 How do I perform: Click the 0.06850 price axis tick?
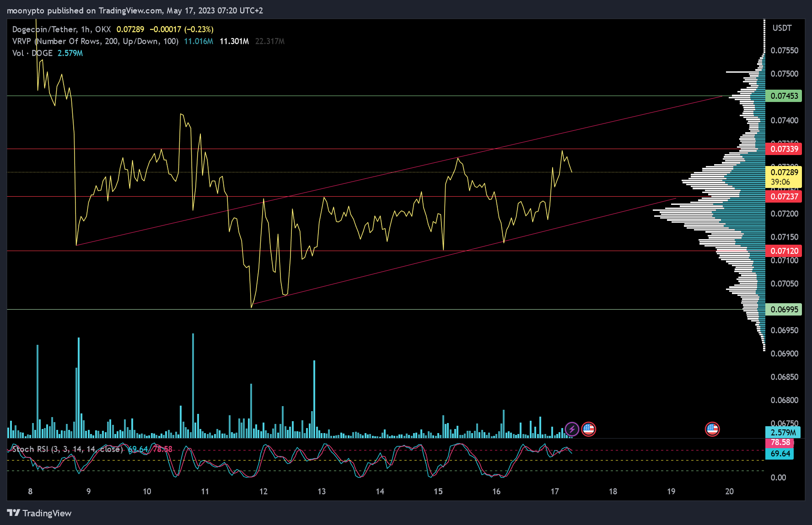click(x=784, y=377)
